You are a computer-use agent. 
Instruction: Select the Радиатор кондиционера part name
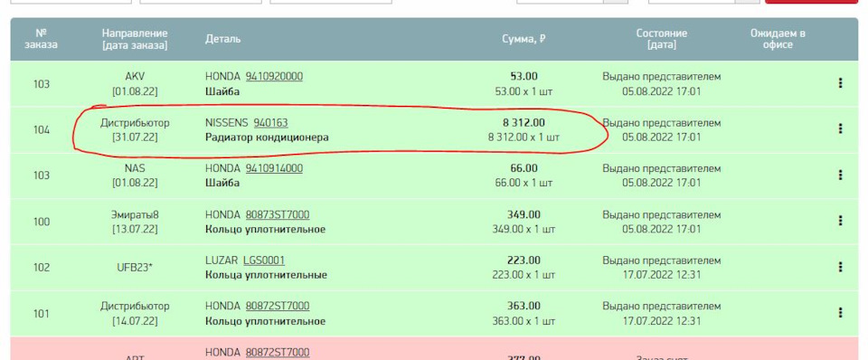point(267,137)
